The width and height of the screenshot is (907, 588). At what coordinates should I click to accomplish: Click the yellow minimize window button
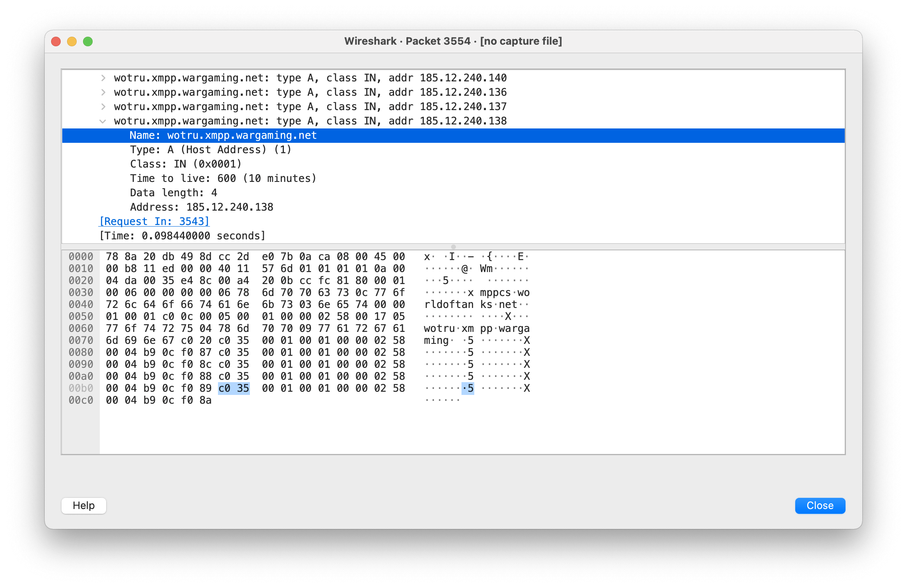(x=72, y=41)
